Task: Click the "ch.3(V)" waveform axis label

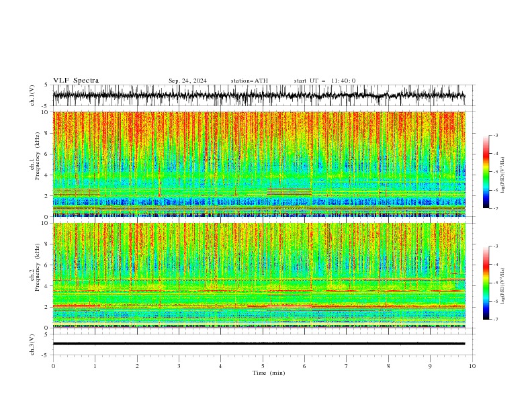Action: 32,345
